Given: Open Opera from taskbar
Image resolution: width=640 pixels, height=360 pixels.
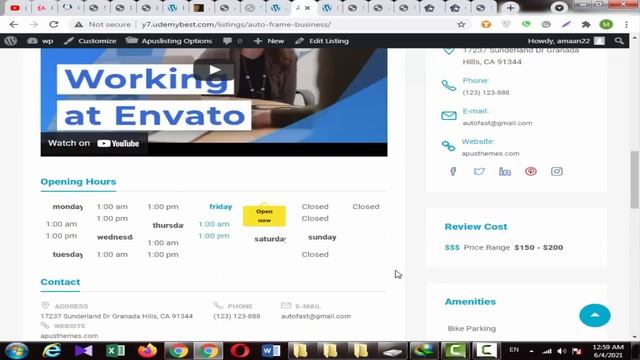Looking at the screenshot, I should 240,351.
